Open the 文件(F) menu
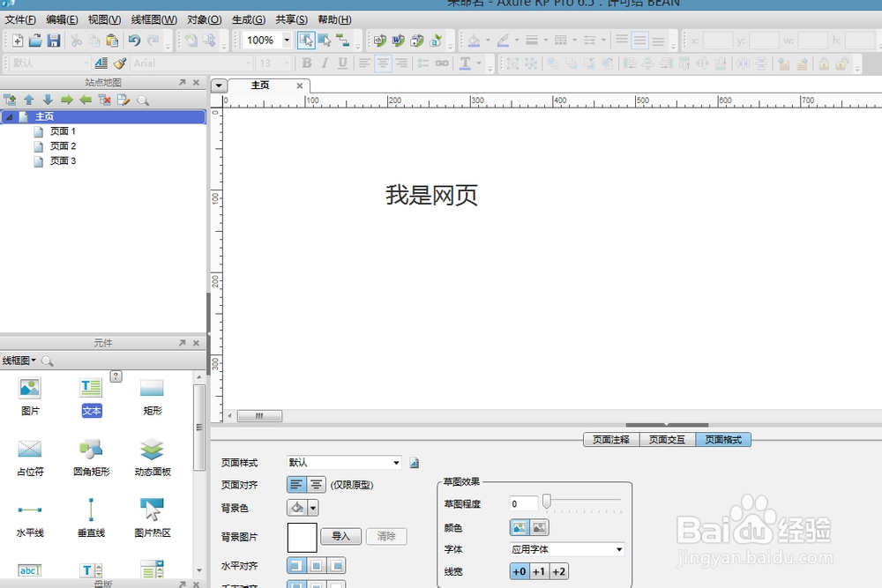 [20, 19]
